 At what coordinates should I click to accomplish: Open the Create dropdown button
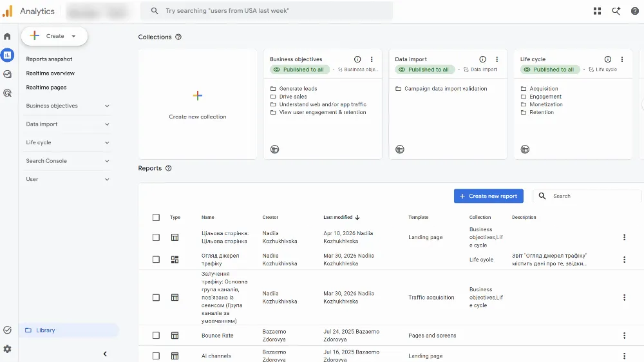pos(54,36)
